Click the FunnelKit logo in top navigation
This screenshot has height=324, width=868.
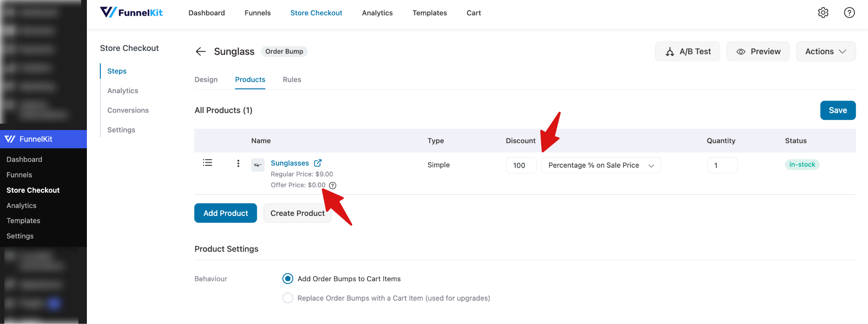(x=131, y=13)
